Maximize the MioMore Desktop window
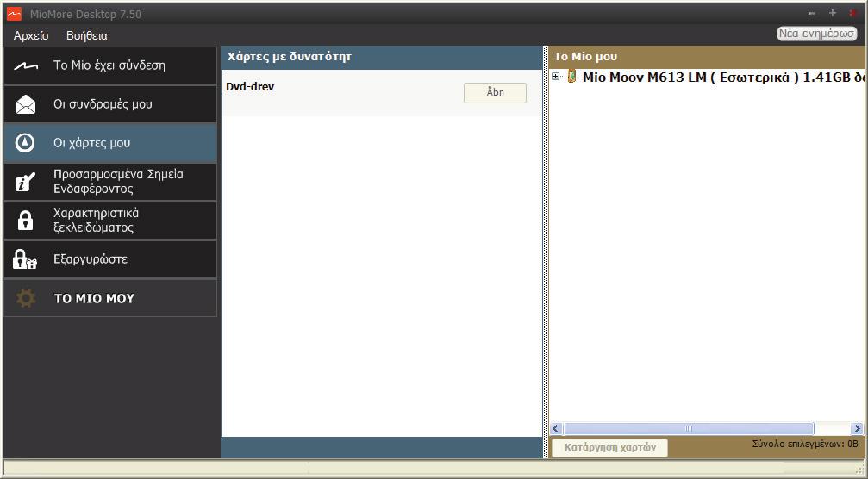Image resolution: width=868 pixels, height=479 pixels. 832,13
